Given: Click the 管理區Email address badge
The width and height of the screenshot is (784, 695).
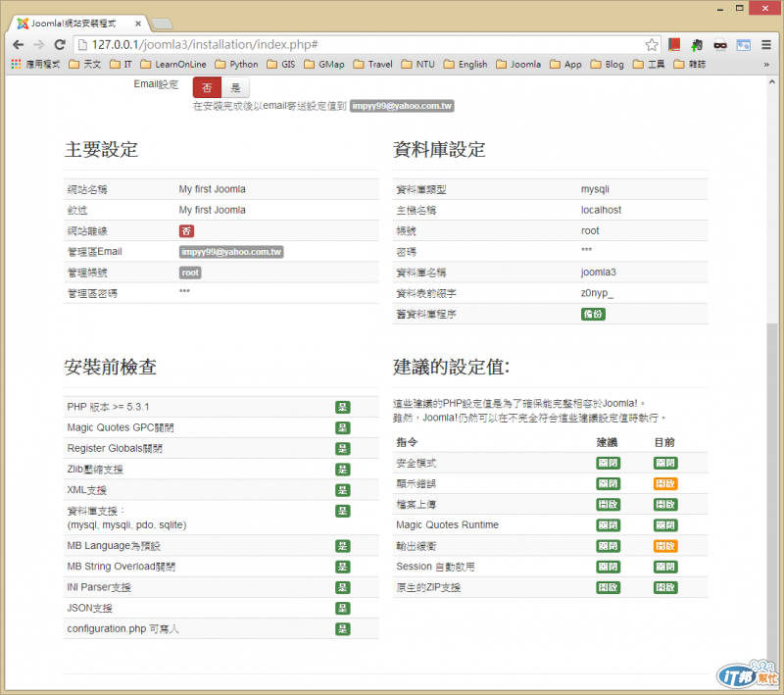Looking at the screenshot, I should (x=231, y=252).
